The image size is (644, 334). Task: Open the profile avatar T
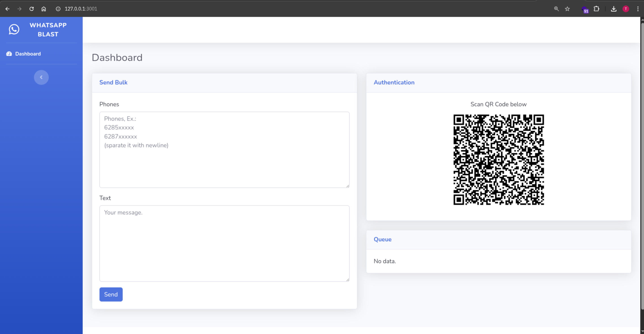626,9
